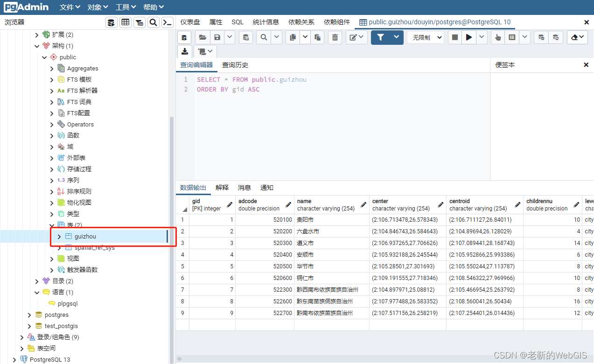Select row 3 for 遵义市
Screen dimensions: 594x364
point(182,243)
